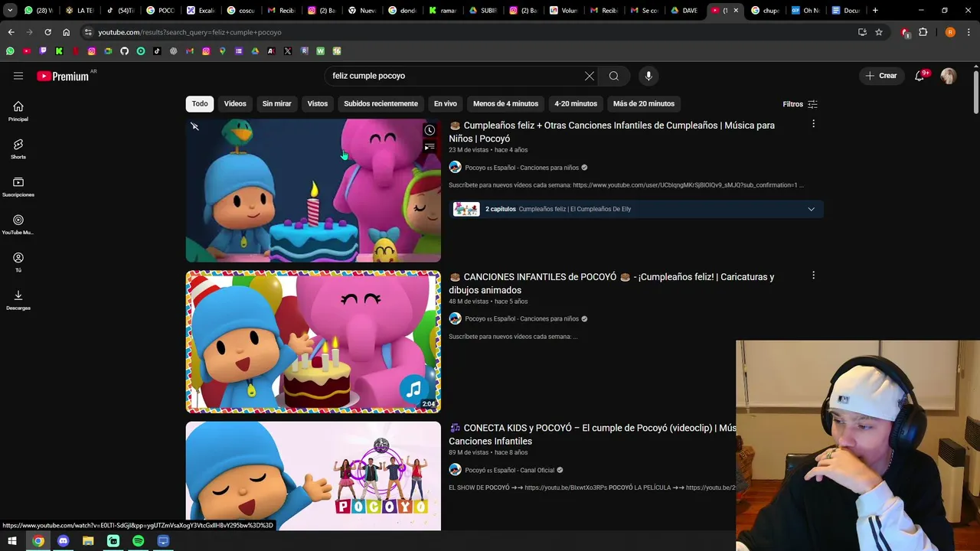Screen dimensions: 980x551
Task: Add first video to queue
Action: pos(430,146)
